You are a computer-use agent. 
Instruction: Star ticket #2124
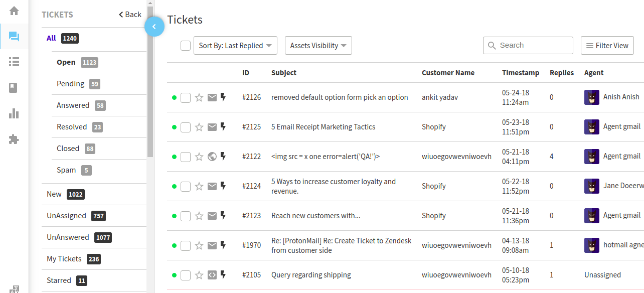point(199,186)
